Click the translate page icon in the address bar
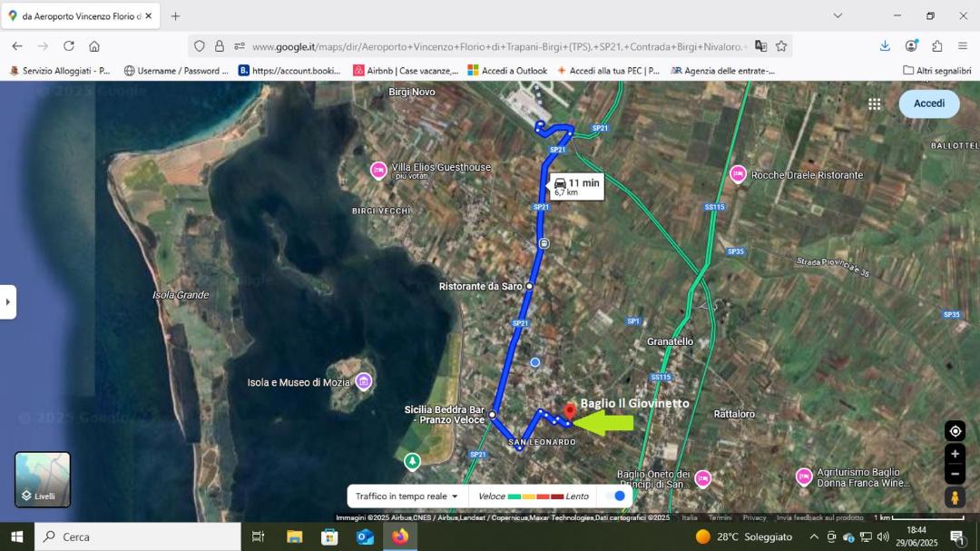This screenshot has width=980, height=551. [x=760, y=46]
